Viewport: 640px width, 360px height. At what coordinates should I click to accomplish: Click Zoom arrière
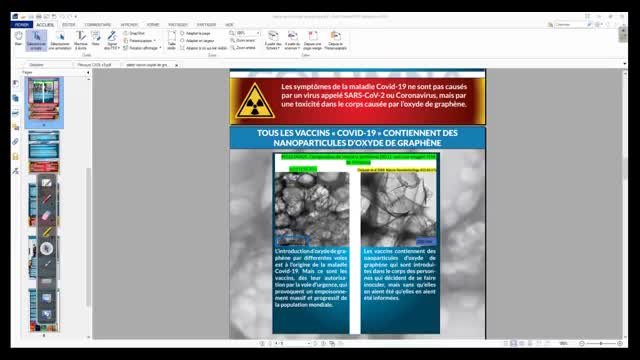pos(242,48)
